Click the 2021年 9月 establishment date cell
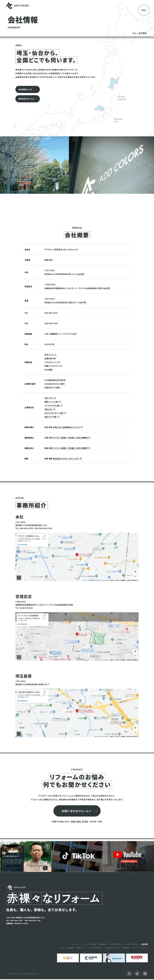The height and width of the screenshot is (980, 154). pos(49,344)
